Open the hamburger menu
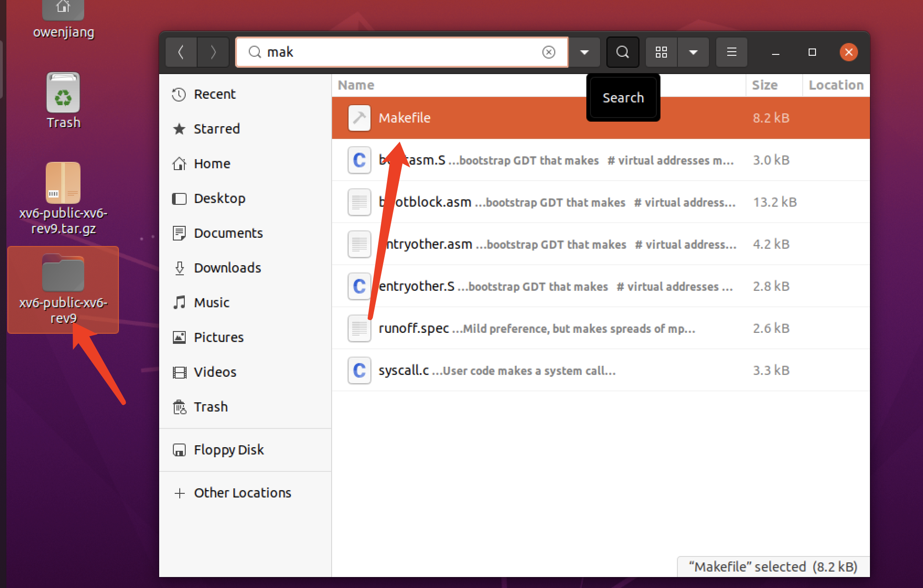This screenshot has height=588, width=923. pyautogui.click(x=731, y=52)
